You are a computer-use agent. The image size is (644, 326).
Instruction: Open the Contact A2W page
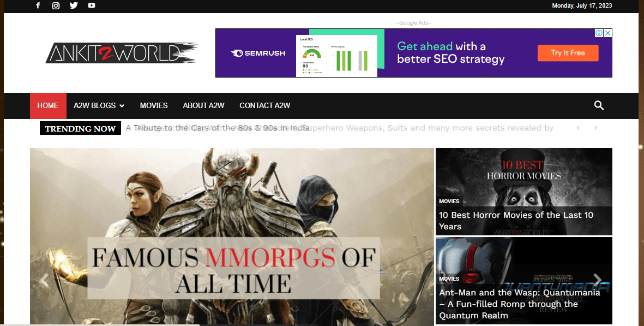(x=265, y=105)
